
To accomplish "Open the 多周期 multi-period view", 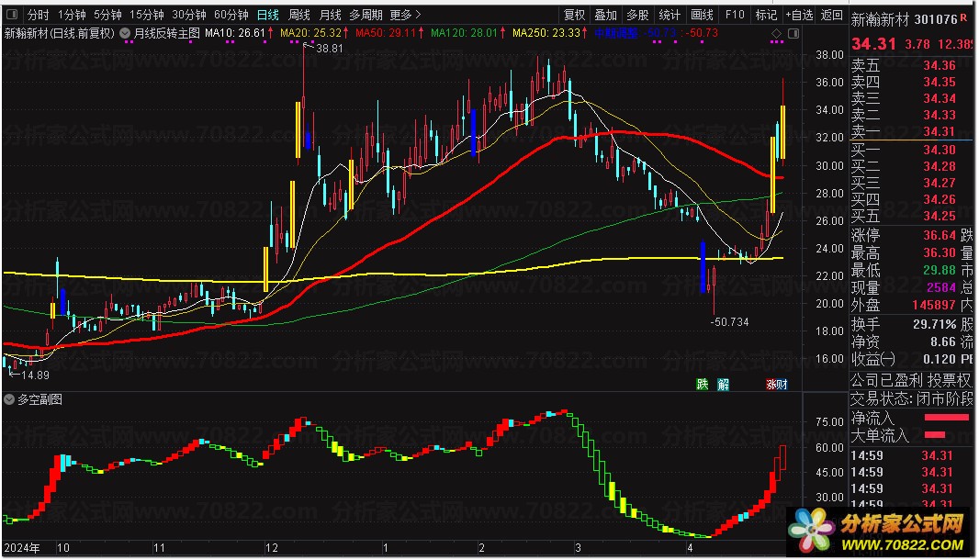I will coord(366,15).
